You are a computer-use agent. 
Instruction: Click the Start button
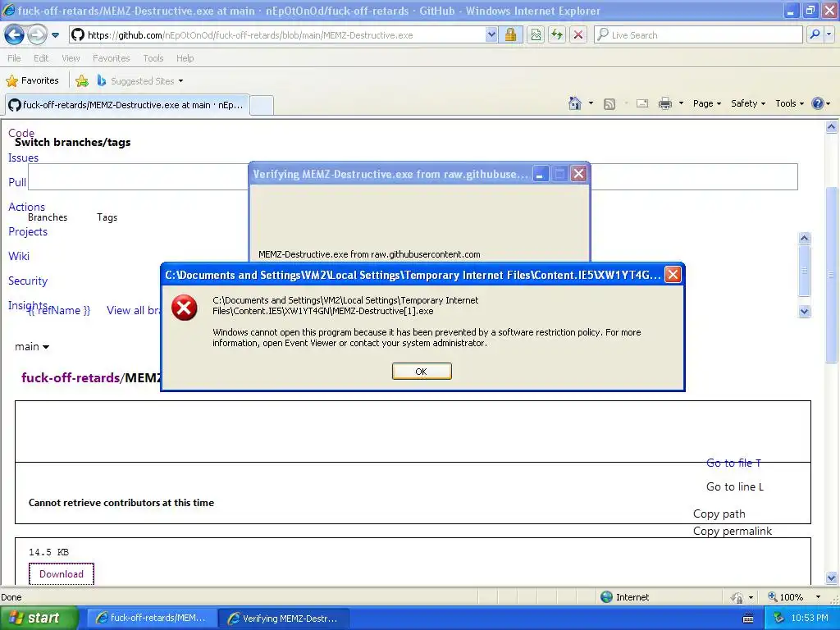point(39,618)
